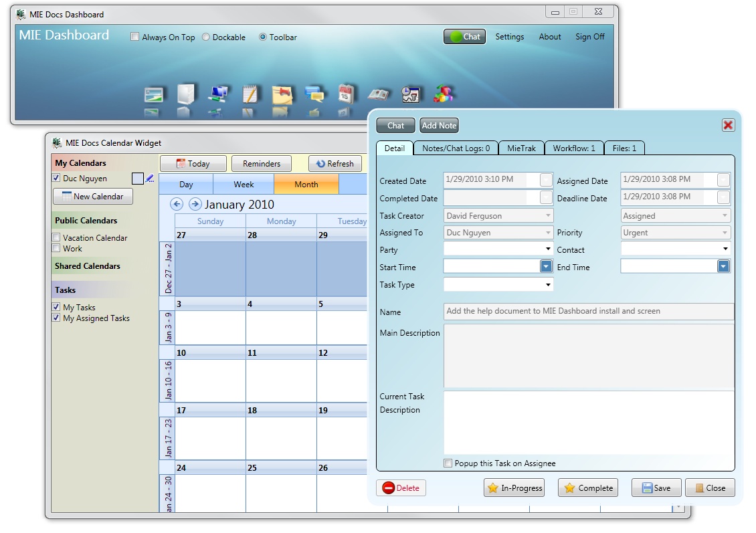Open the pinned sticky note icon
This screenshot has width=756, height=533.
pos(282,95)
